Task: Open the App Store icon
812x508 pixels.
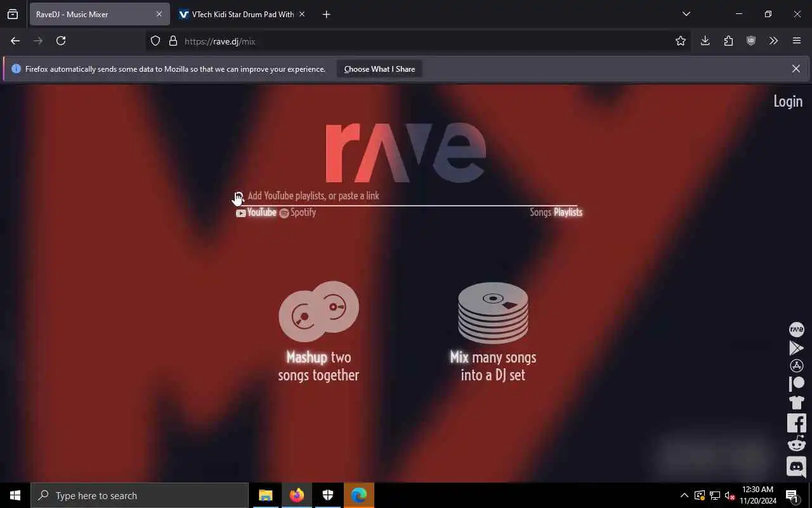Action: click(796, 366)
